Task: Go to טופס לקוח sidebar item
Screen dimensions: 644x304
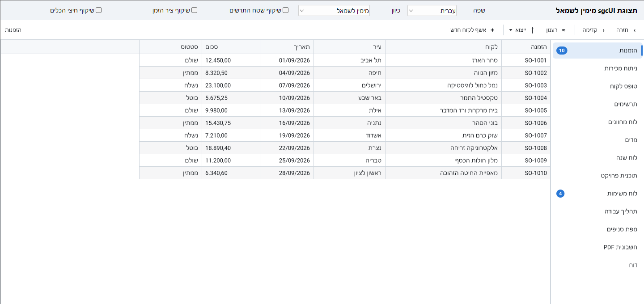Action: click(x=597, y=86)
